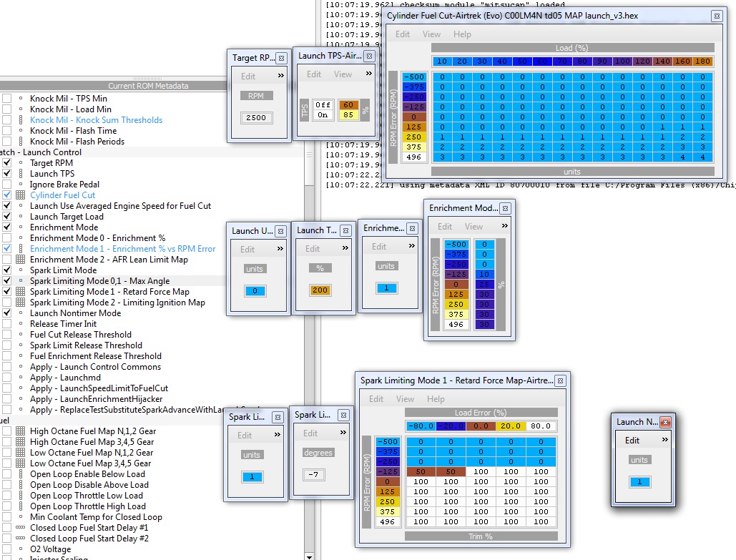Image resolution: width=736 pixels, height=560 pixels.
Task: Expand the menu overflow chevron in the Launch T... window
Action: click(x=345, y=248)
